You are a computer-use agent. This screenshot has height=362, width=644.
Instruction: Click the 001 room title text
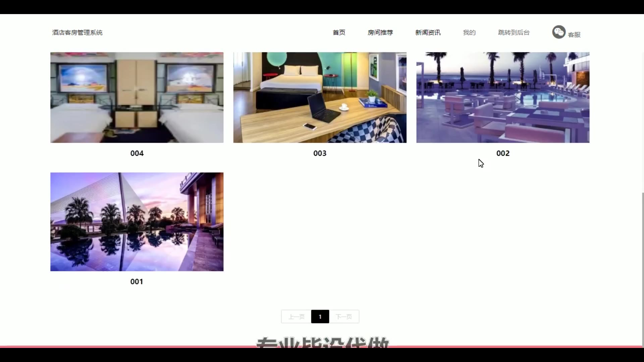coord(137,282)
